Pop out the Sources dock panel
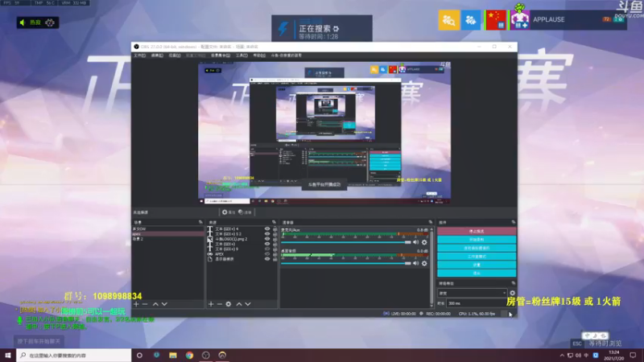The image size is (644, 362). click(274, 222)
